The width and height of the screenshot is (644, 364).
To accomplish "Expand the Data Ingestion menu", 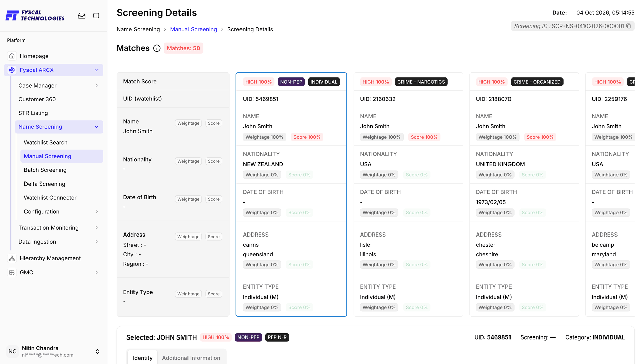I will (97, 242).
